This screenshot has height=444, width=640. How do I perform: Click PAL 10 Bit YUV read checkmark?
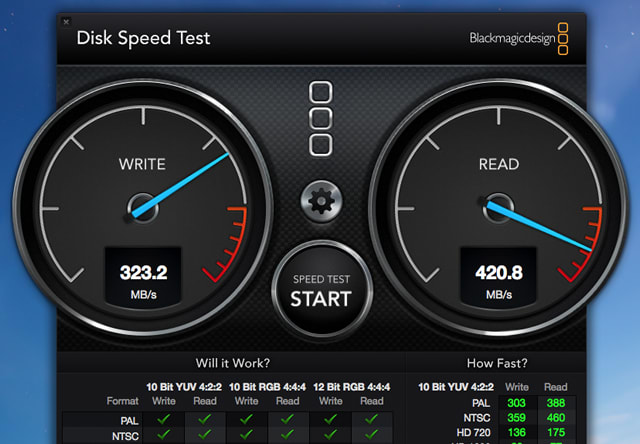204,419
